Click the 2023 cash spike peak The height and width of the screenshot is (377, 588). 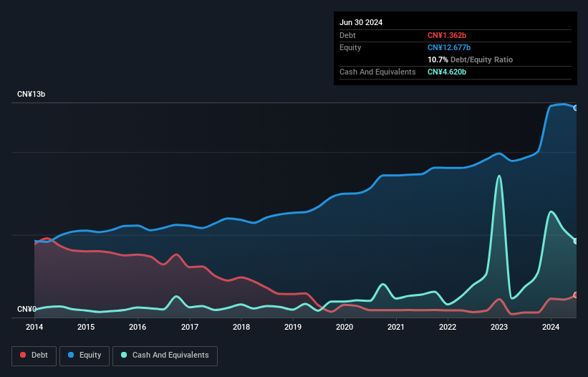[498, 176]
